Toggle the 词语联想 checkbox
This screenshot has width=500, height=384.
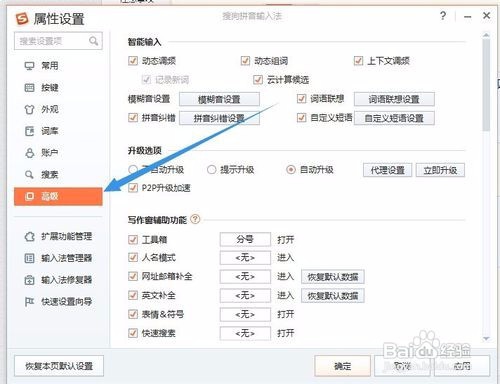(x=301, y=99)
